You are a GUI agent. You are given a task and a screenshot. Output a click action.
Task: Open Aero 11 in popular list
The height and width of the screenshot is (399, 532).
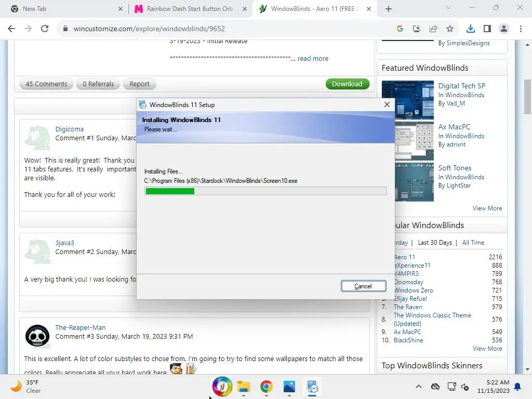click(x=405, y=257)
